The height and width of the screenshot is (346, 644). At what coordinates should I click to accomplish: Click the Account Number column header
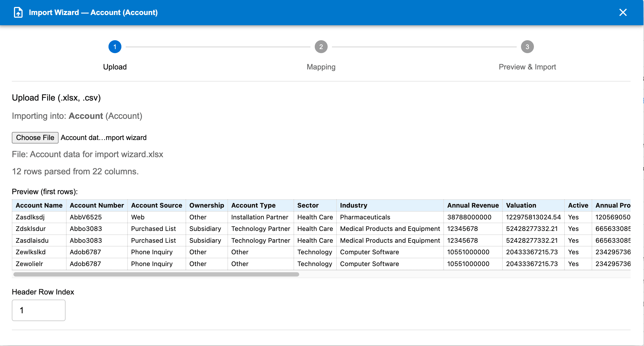(x=97, y=205)
